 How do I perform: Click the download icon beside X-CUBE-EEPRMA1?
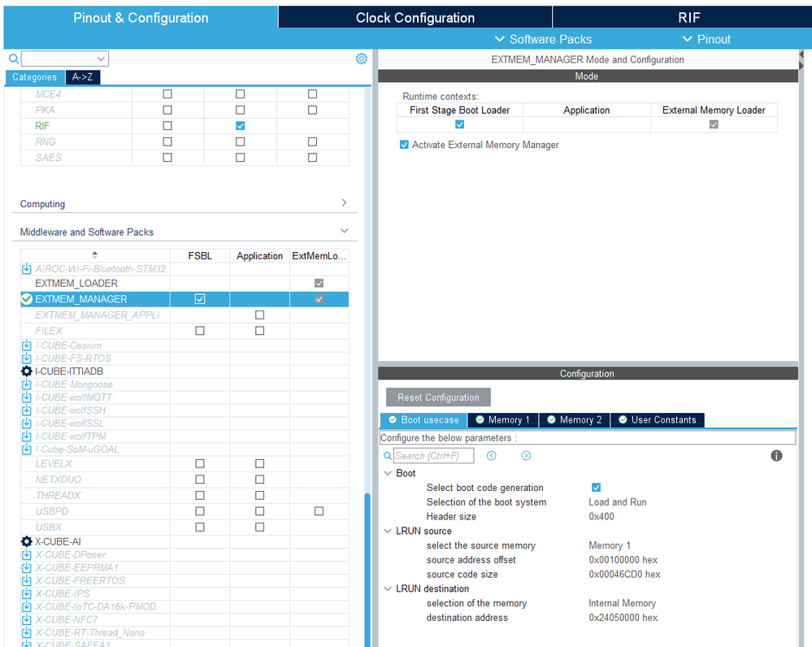26,567
